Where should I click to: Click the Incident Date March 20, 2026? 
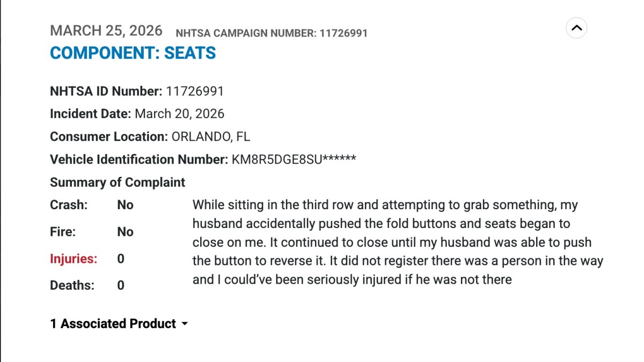click(x=179, y=114)
